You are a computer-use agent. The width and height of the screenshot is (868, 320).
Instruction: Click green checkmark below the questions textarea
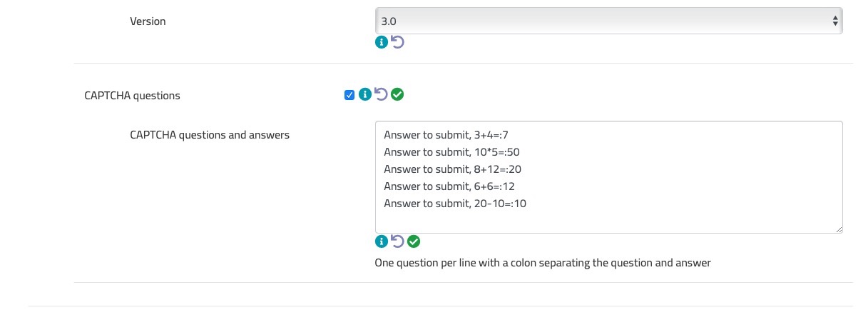[x=414, y=241]
